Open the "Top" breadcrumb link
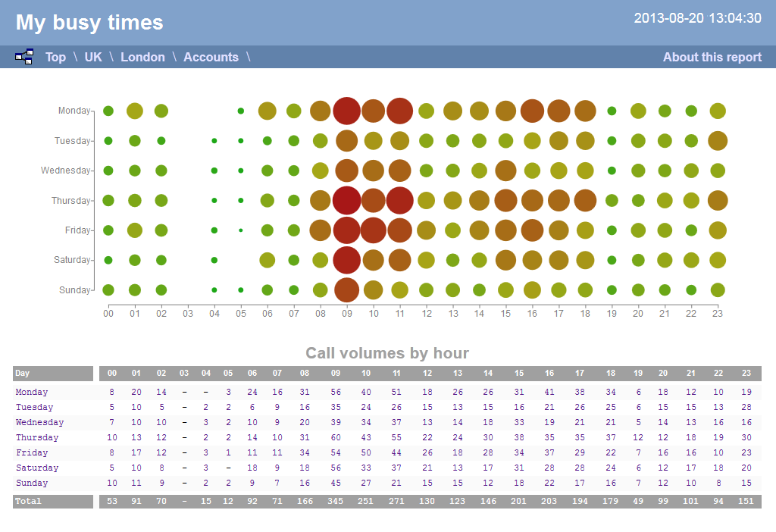Screen dimensions: 776x532 tap(55, 57)
